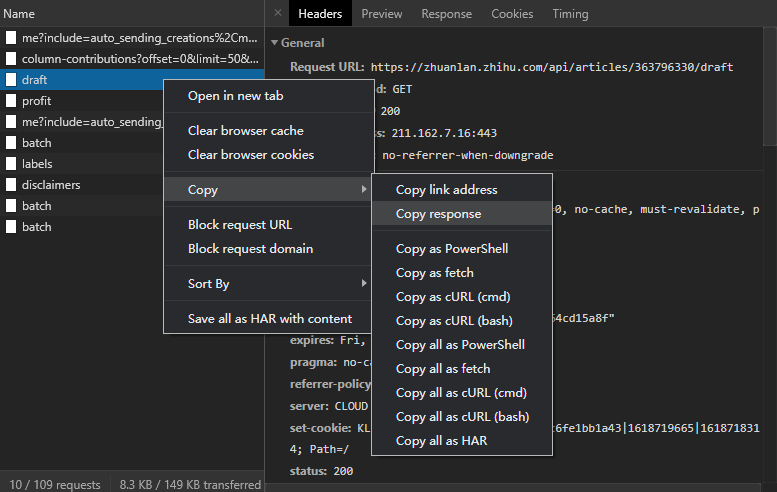The height and width of the screenshot is (492, 777).
Task: Click the column-contributions request file icon
Action: point(11,59)
